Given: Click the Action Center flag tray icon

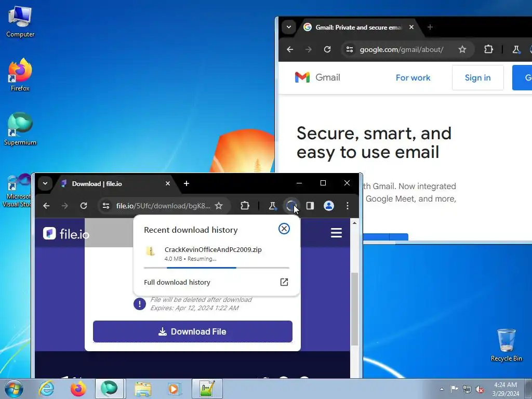Looking at the screenshot, I should pyautogui.click(x=454, y=389).
